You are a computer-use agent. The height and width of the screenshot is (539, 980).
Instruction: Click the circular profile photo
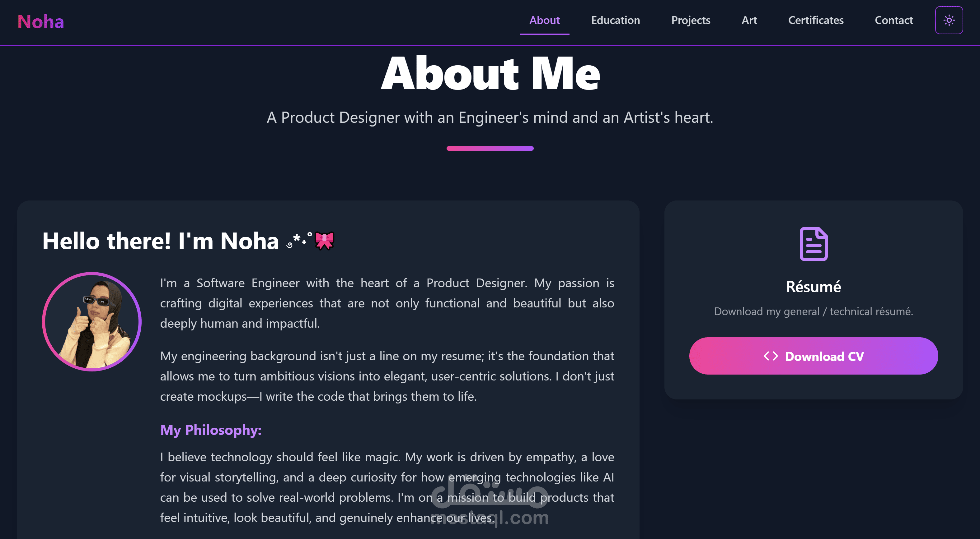(x=92, y=322)
